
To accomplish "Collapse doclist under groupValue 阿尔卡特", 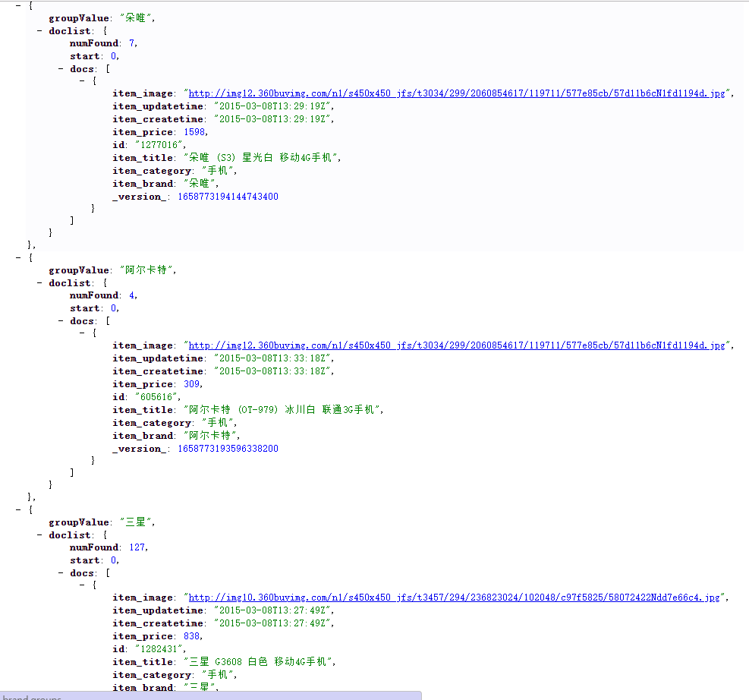I will pos(39,283).
